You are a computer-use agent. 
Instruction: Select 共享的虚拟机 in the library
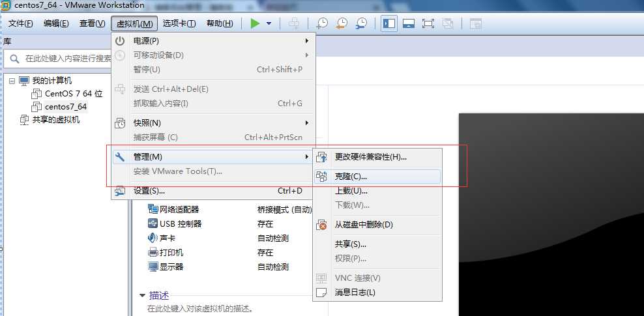[x=56, y=120]
